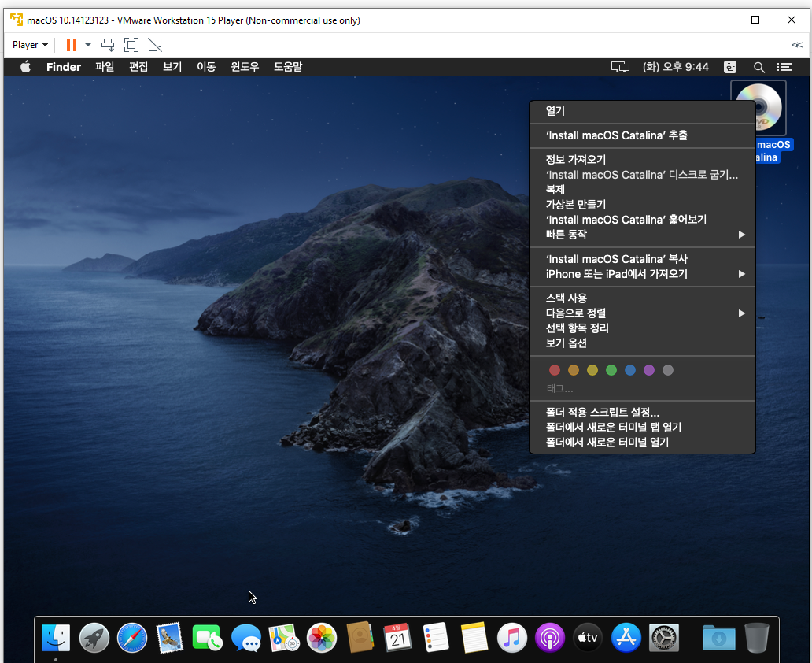Open FaceTime from the Dock
This screenshot has width=812, height=663.
tap(207, 638)
